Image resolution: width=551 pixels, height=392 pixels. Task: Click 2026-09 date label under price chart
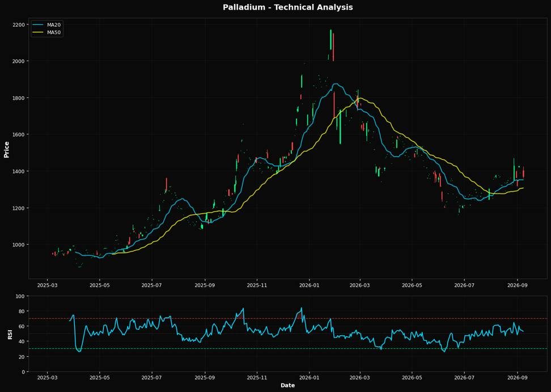pos(517,285)
